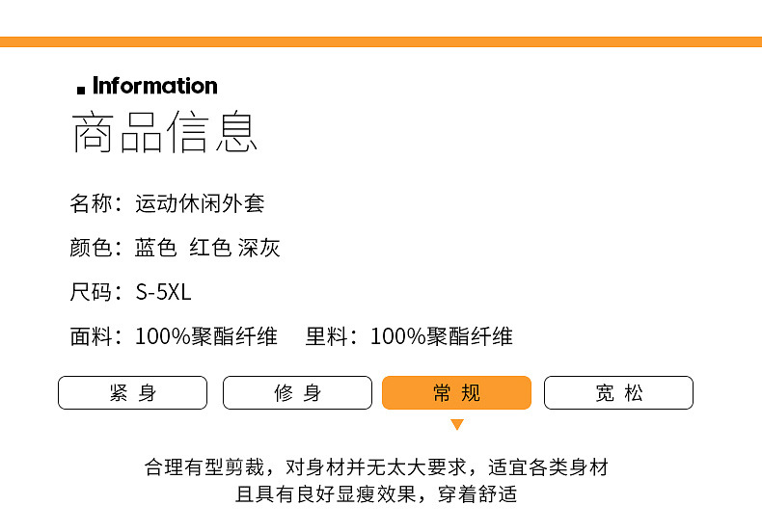762x532 pixels.
Task: Select the 修身 fit option
Action: (x=297, y=393)
